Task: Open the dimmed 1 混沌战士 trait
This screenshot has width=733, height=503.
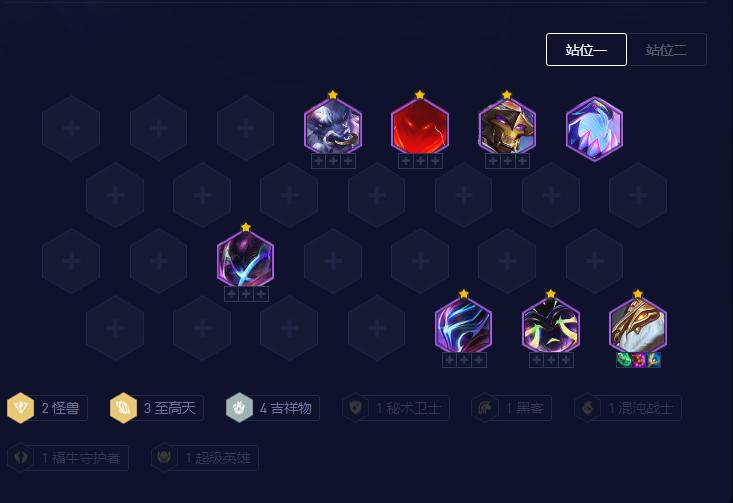Action: tap(628, 408)
